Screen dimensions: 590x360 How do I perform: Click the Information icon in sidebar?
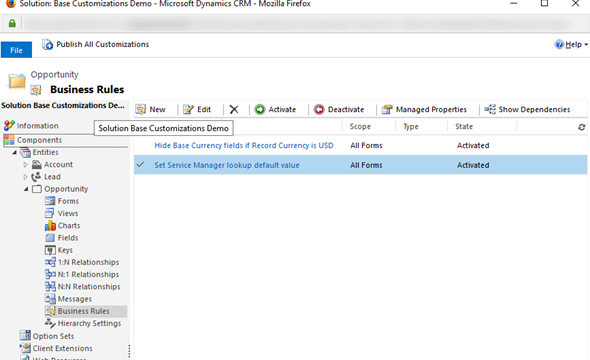(x=9, y=126)
